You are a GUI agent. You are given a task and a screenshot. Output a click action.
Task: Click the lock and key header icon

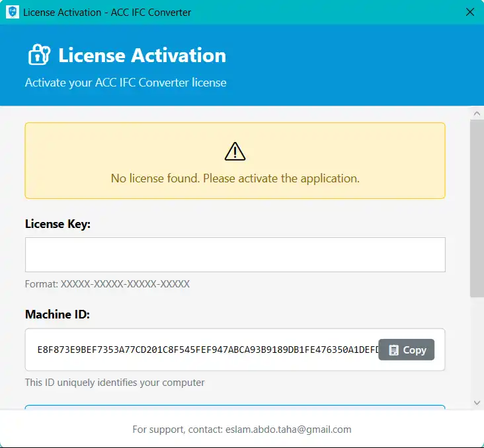[39, 55]
